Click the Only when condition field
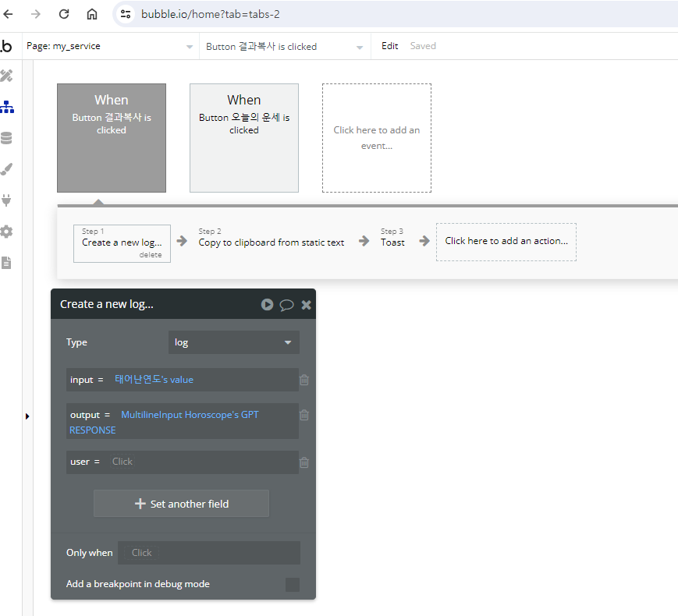678x616 pixels. click(x=209, y=553)
